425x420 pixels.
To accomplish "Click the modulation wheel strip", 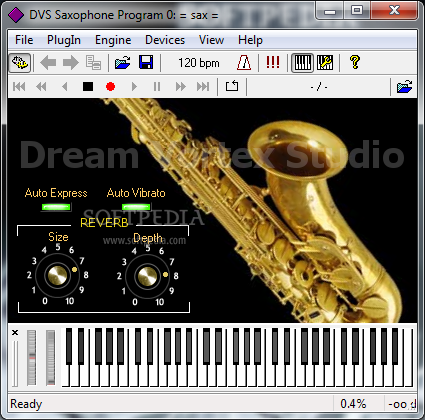I will [x=51, y=358].
